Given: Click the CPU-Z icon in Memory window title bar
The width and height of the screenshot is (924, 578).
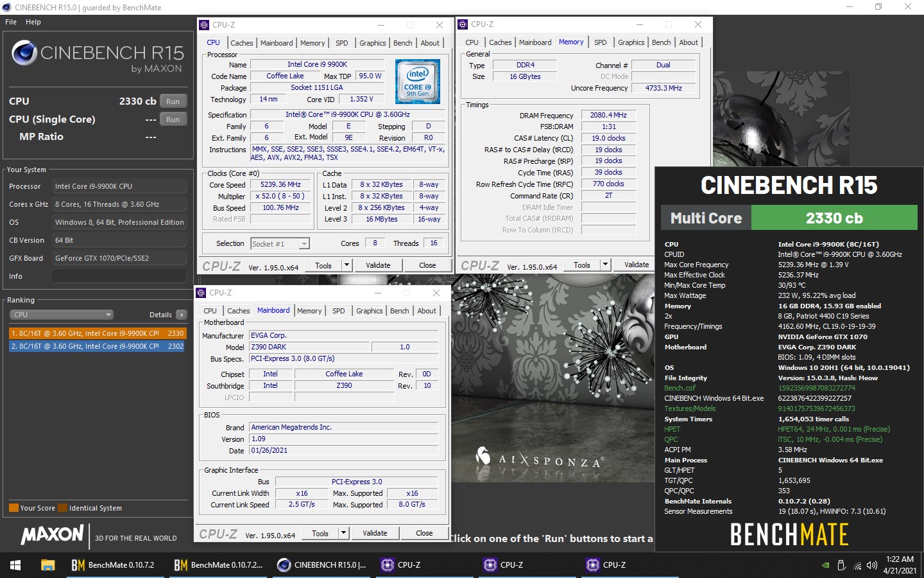Looking at the screenshot, I should tap(463, 24).
